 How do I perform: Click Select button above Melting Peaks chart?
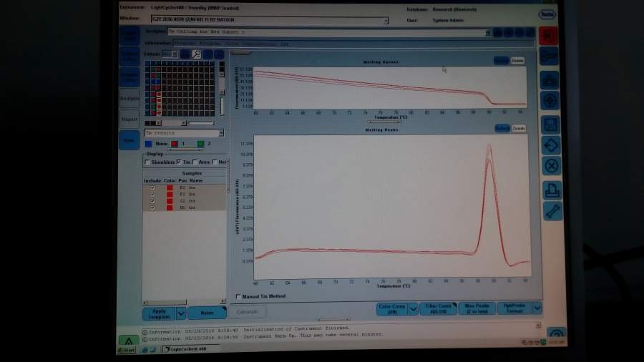point(502,129)
